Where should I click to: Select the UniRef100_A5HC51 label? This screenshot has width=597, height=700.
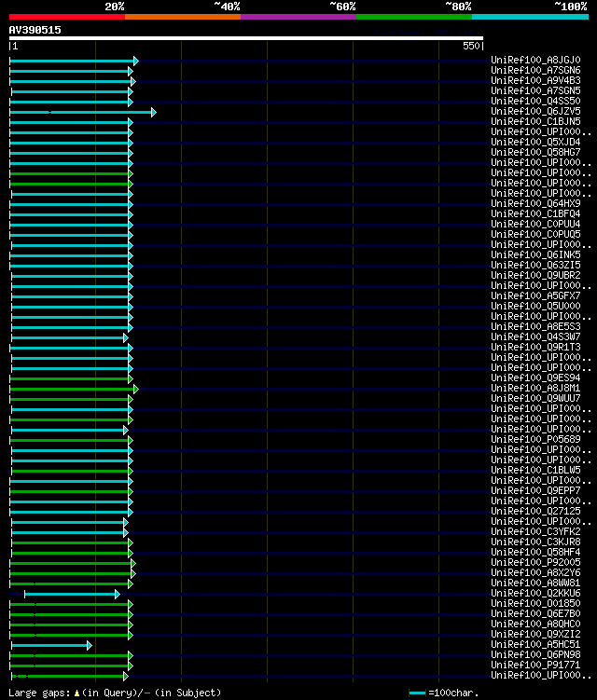pos(535,645)
